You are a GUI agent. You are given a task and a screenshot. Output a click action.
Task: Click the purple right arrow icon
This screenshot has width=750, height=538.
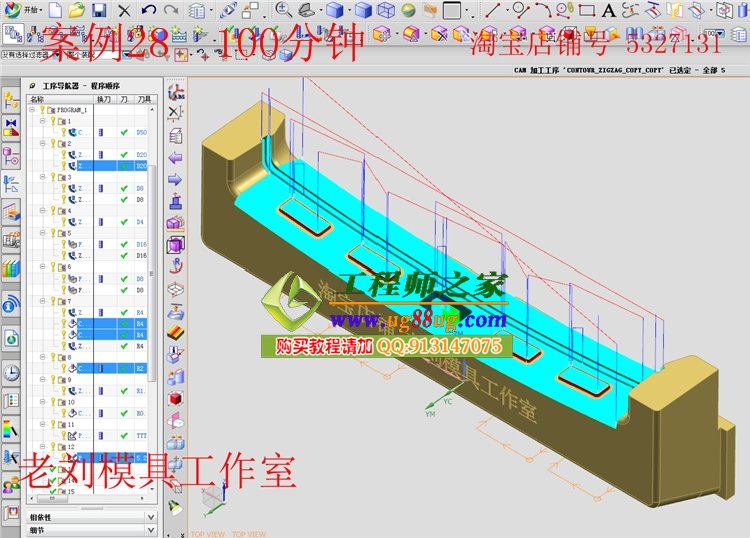point(176,179)
